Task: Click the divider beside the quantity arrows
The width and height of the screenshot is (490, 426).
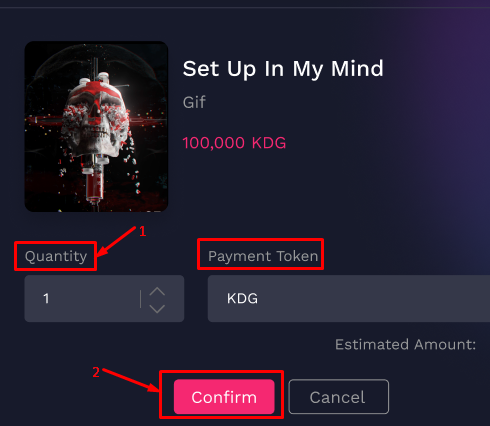Action: click(x=141, y=299)
